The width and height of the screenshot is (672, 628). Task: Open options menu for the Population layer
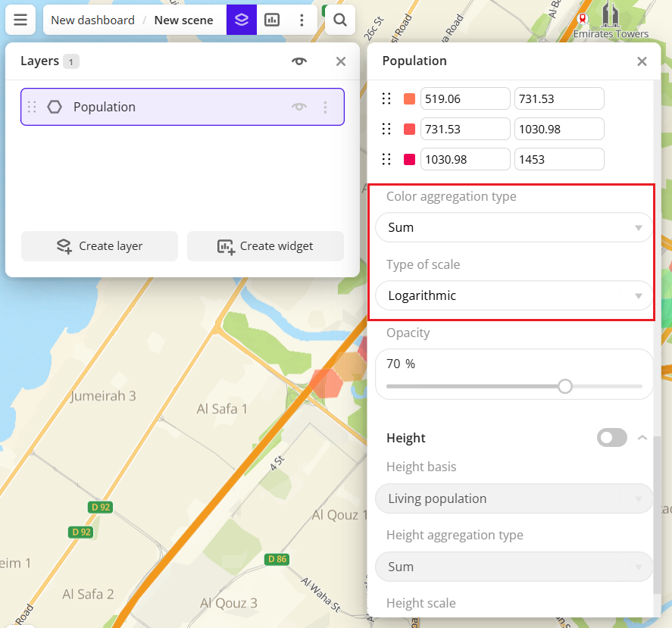326,107
